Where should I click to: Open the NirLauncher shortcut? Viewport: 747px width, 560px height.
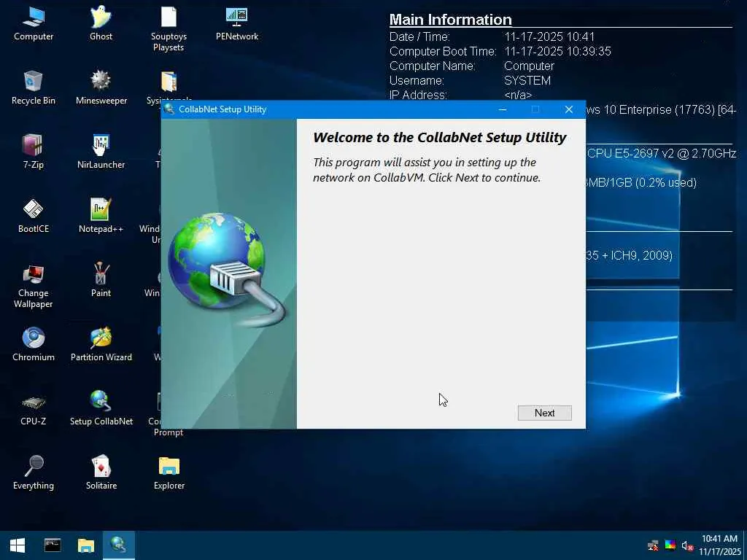101,152
